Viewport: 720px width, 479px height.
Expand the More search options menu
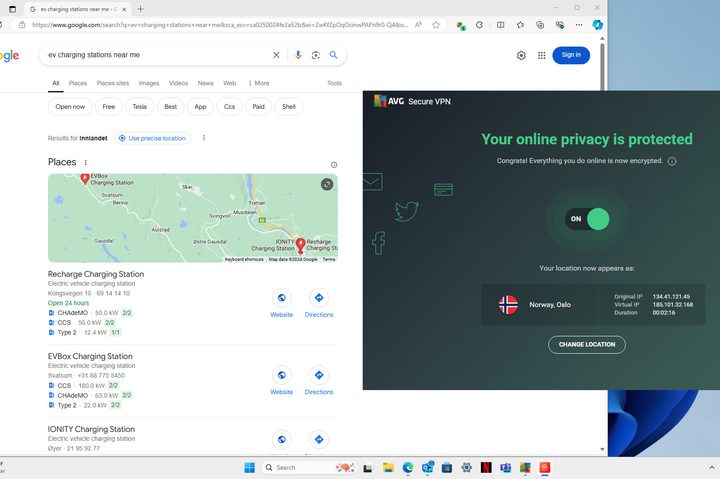(259, 83)
